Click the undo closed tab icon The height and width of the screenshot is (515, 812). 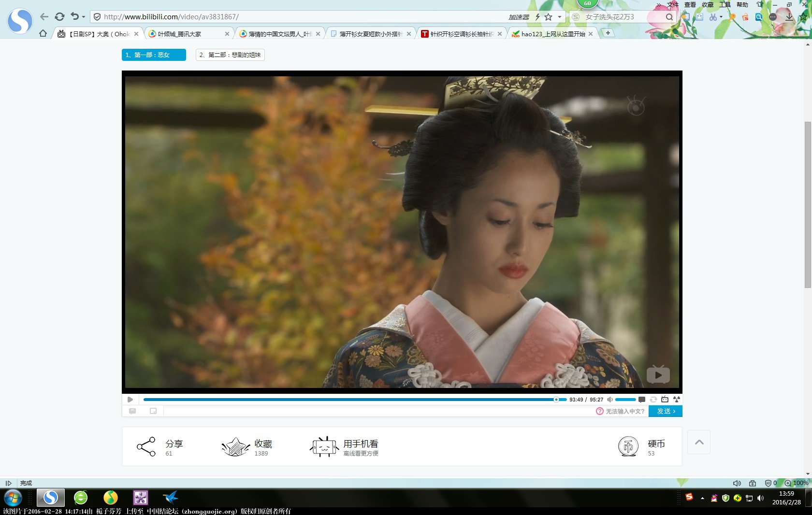click(x=74, y=16)
